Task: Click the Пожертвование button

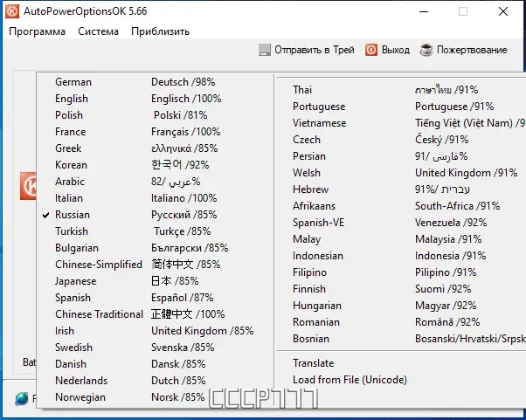Action: 463,50
